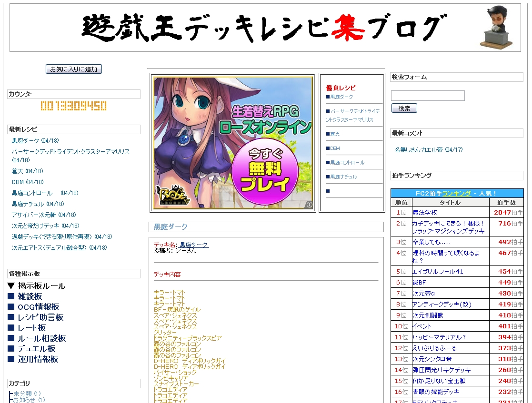Click ドラグニティ－ブラックスピア in deck list
This screenshot has height=403, width=532.
pos(188,338)
